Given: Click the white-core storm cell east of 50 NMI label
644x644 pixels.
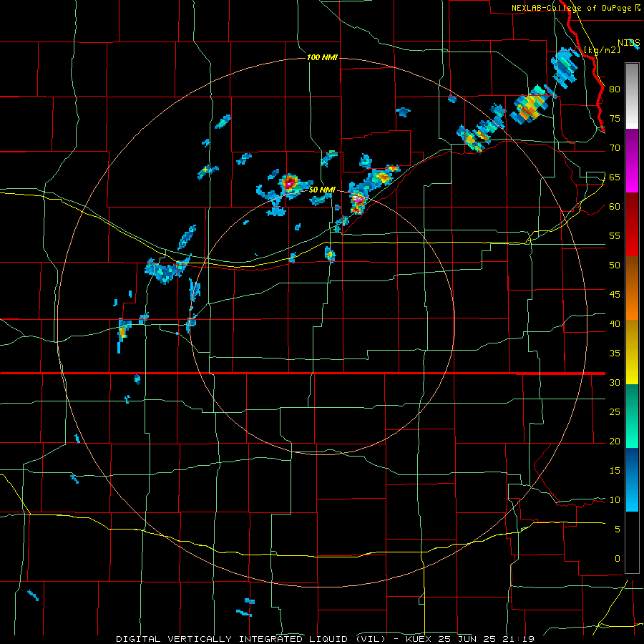Looking at the screenshot, I should pos(358,200).
